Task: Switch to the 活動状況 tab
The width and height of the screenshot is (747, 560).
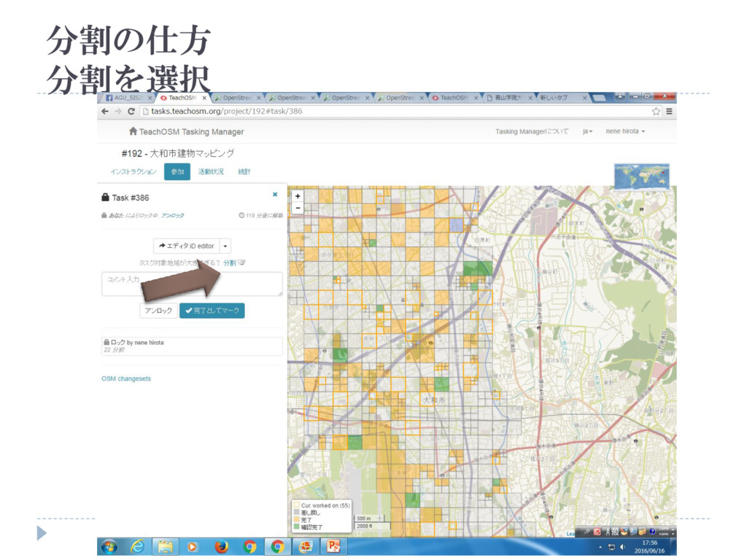Action: 211,171
